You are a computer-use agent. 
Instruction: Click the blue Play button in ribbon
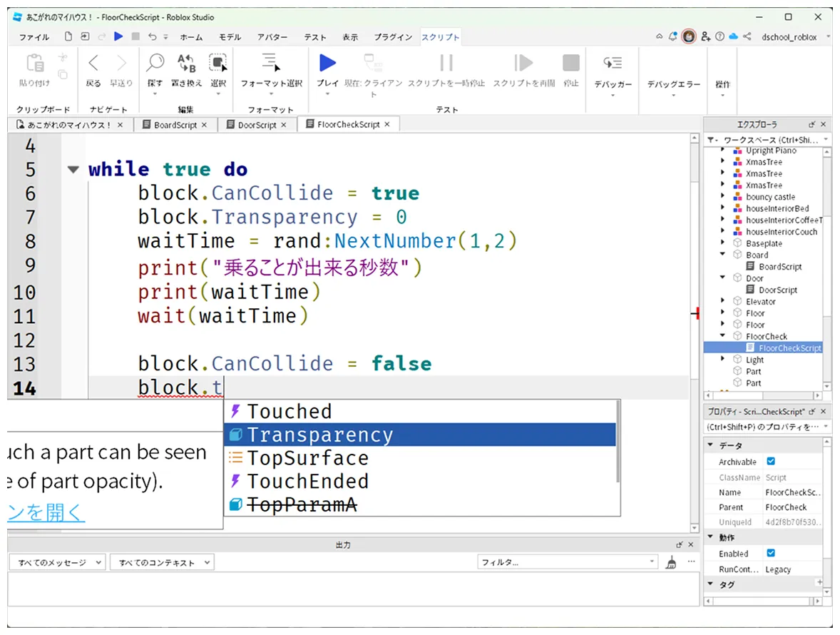coord(327,64)
